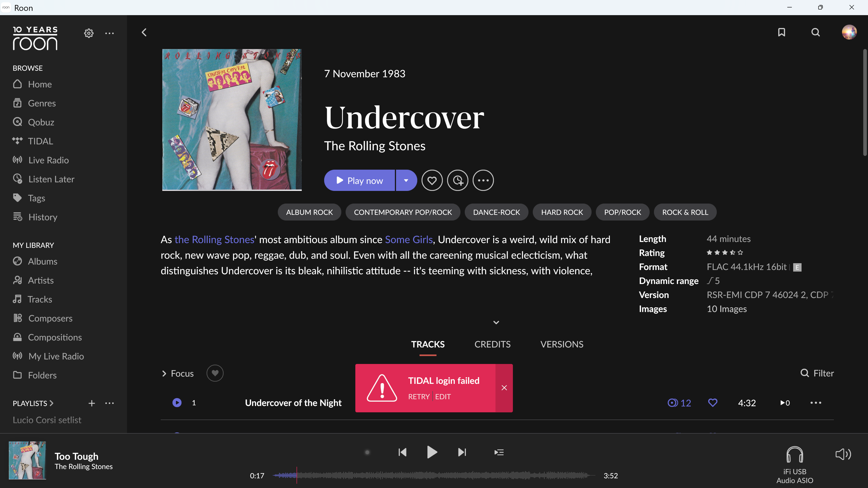
Task: Open the Rolling Stones link in review
Action: (214, 239)
